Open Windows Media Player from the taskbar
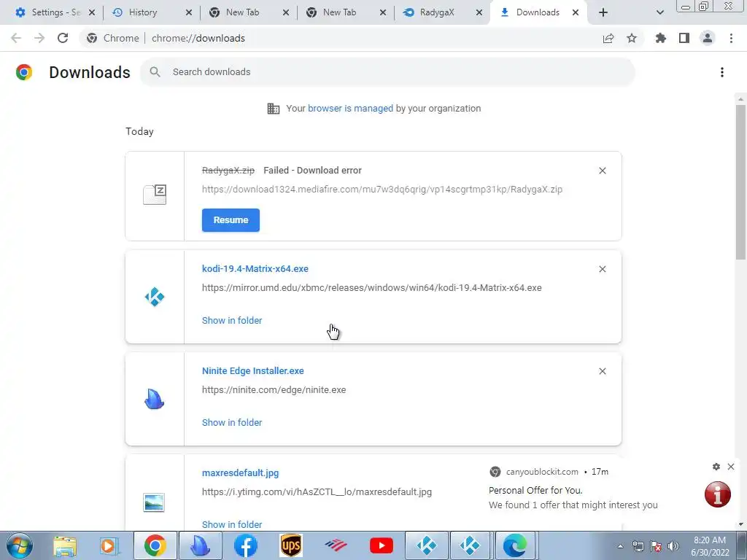 point(109,545)
